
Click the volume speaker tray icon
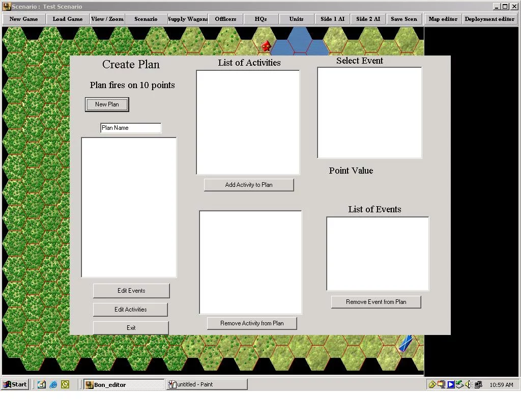click(x=469, y=384)
